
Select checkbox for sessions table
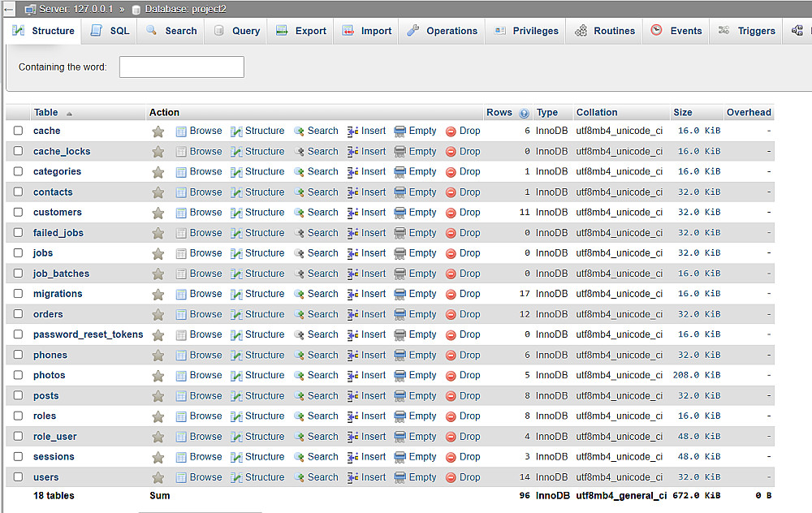(18, 456)
